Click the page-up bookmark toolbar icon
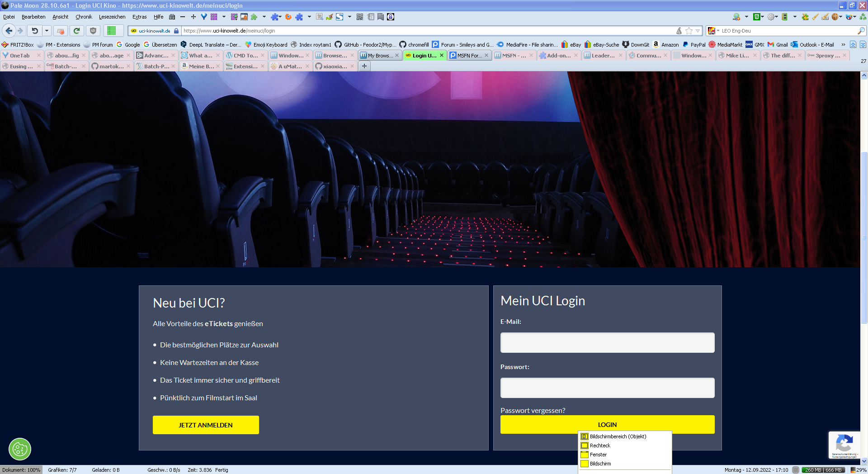 point(853,44)
